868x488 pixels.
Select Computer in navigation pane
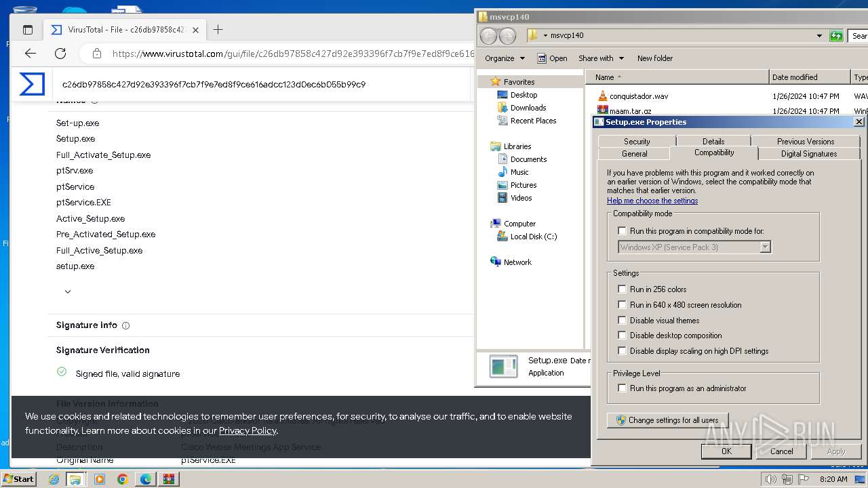pos(519,224)
